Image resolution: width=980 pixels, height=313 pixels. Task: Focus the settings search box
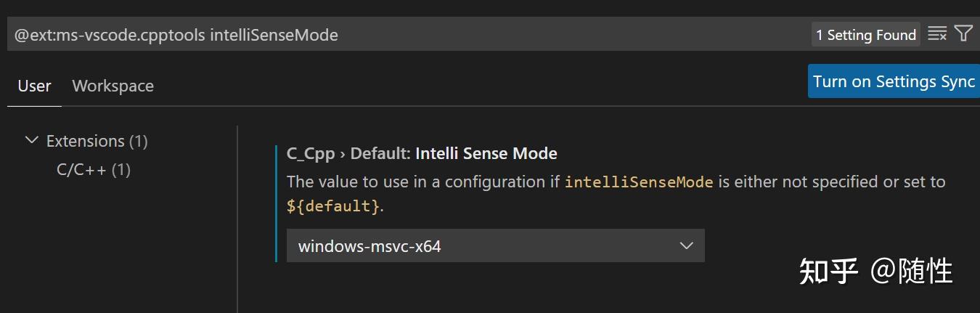pos(407,35)
